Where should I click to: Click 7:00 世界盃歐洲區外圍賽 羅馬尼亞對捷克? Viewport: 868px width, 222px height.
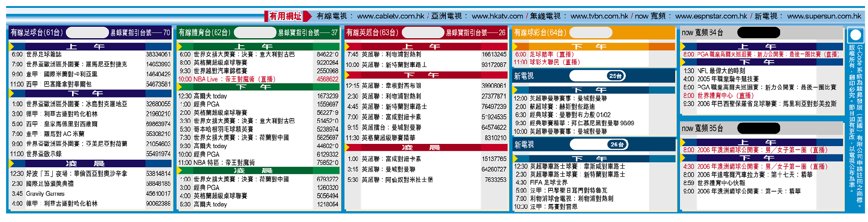coord(90,64)
